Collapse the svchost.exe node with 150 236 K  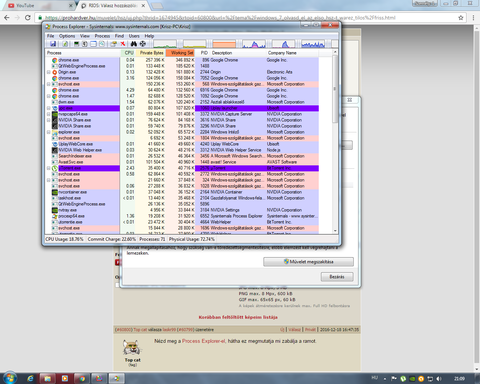coord(49,84)
